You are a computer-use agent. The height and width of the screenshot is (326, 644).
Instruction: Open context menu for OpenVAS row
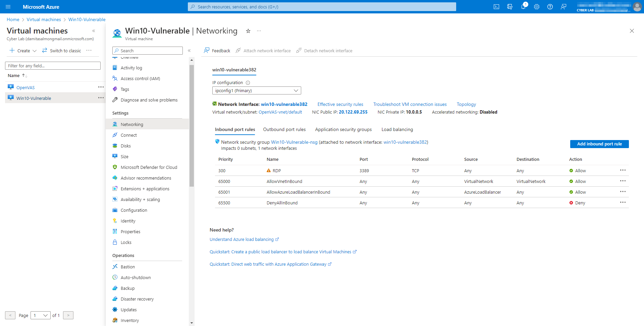[x=101, y=87]
